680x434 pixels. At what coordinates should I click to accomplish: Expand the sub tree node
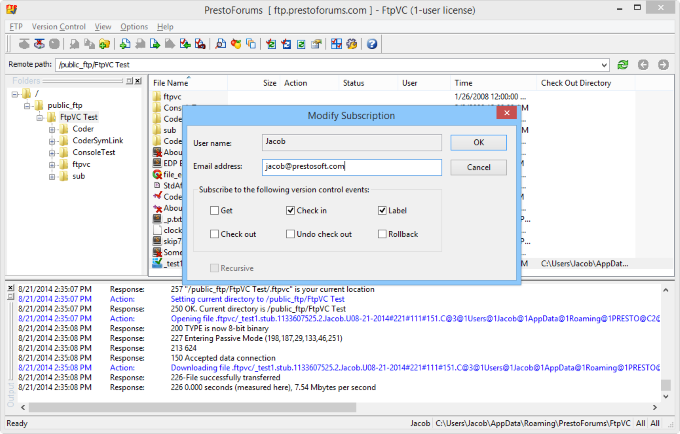pyautogui.click(x=52, y=176)
